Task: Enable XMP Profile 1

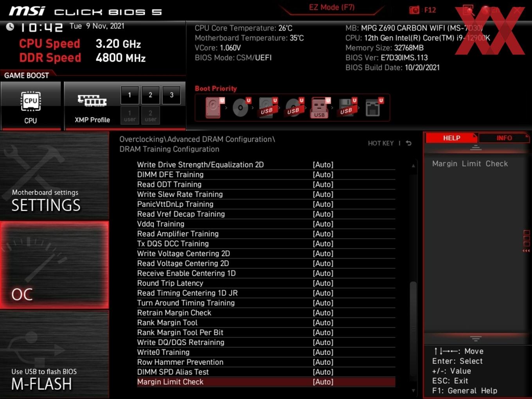Action: (x=129, y=95)
